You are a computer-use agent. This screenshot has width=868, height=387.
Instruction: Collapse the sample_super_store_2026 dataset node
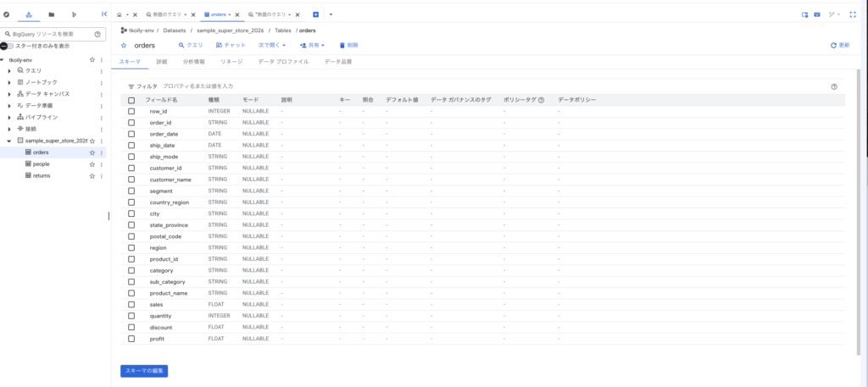pos(9,141)
